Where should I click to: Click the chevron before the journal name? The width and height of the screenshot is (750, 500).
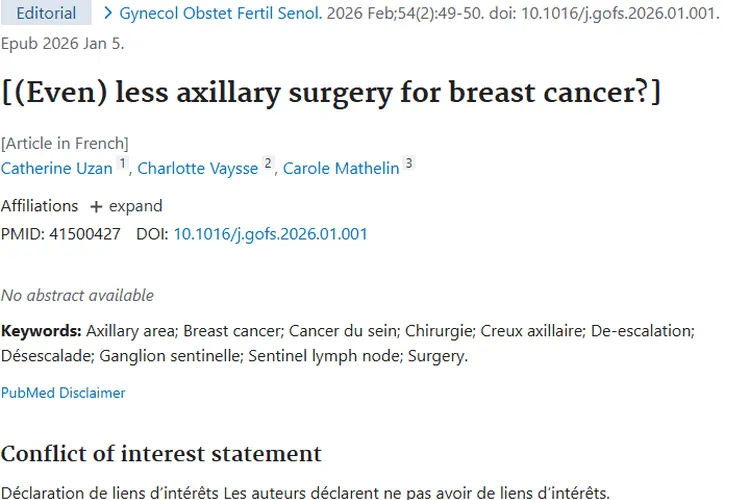(x=108, y=14)
